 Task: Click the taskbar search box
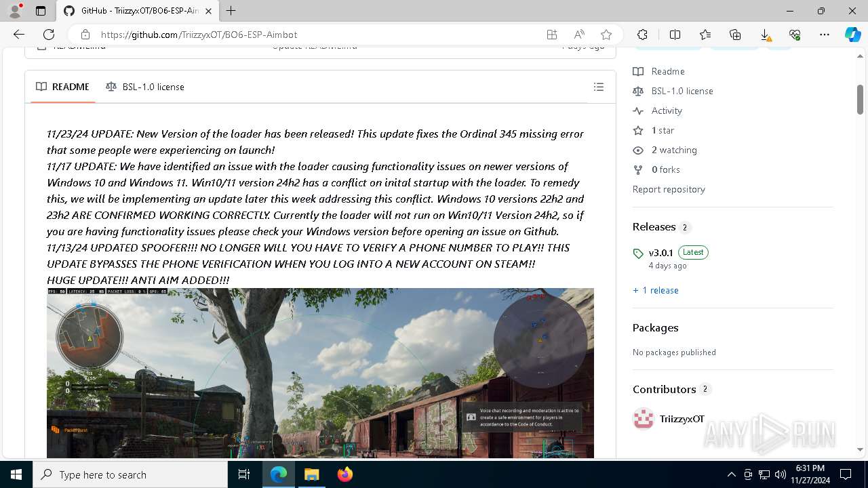[130, 474]
